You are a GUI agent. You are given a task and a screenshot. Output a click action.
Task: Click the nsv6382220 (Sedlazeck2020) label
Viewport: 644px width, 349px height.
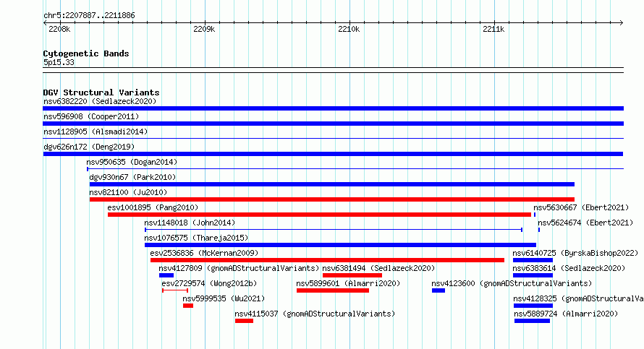click(100, 101)
